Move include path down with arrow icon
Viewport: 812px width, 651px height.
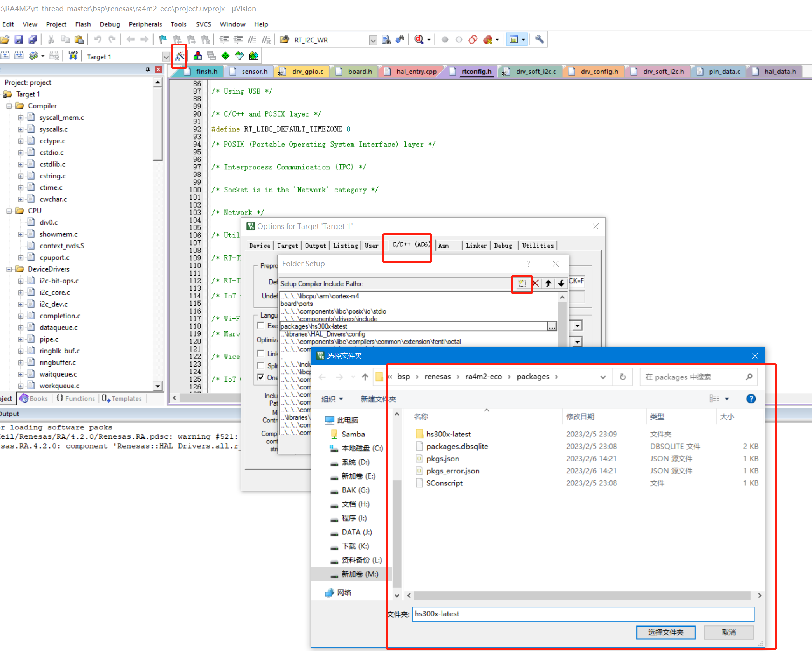(561, 283)
